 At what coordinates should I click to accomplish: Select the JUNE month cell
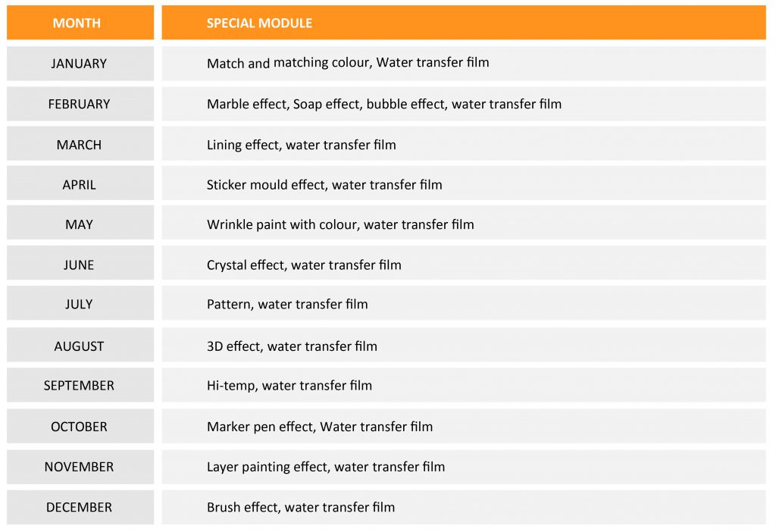point(80,264)
